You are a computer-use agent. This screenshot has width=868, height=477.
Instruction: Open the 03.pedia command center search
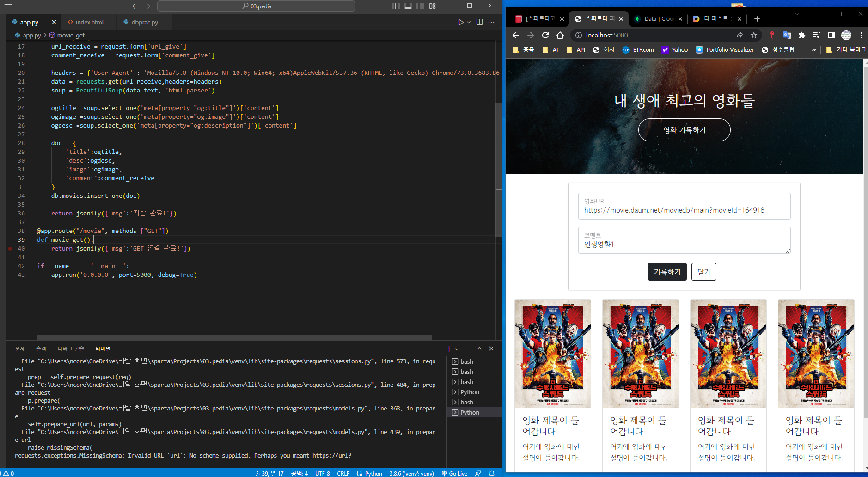256,6
